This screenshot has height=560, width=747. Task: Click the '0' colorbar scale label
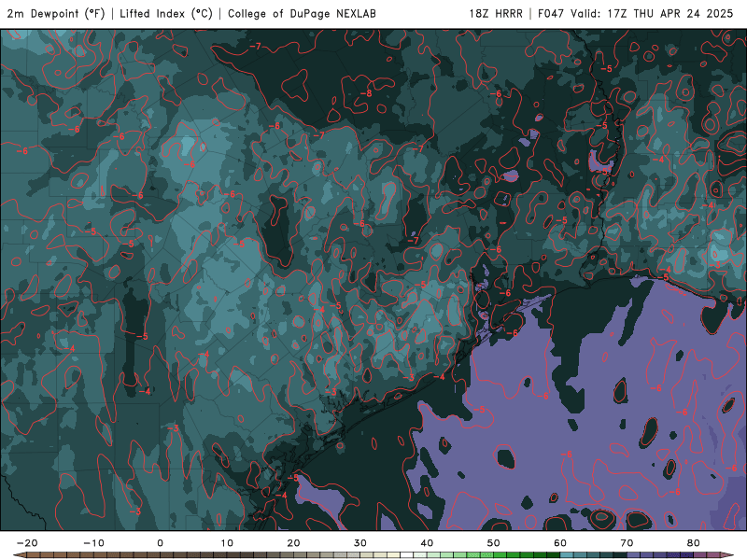tap(160, 543)
